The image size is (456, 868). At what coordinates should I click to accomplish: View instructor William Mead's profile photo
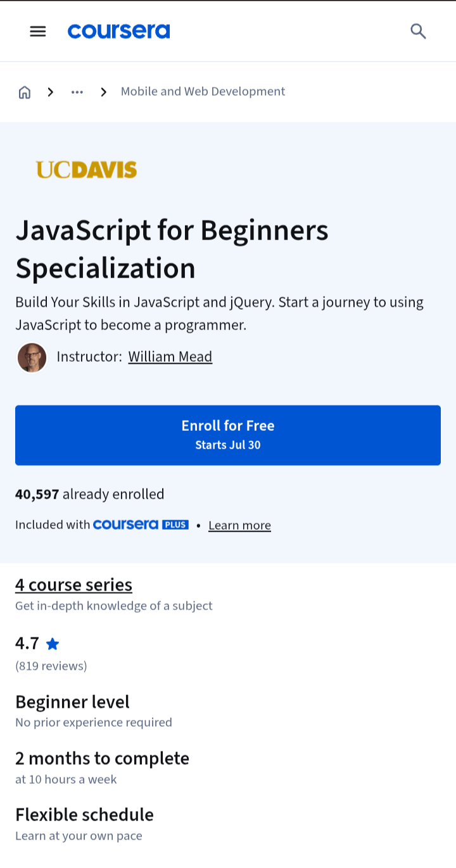tap(32, 357)
